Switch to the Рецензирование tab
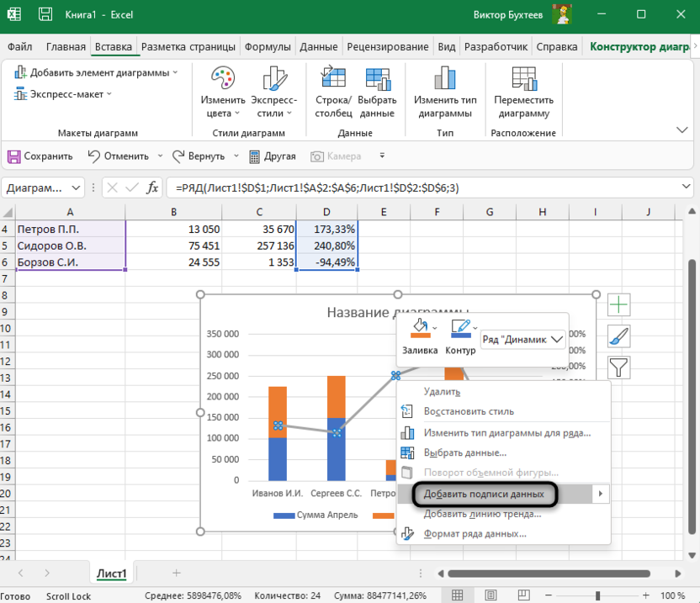 click(388, 47)
